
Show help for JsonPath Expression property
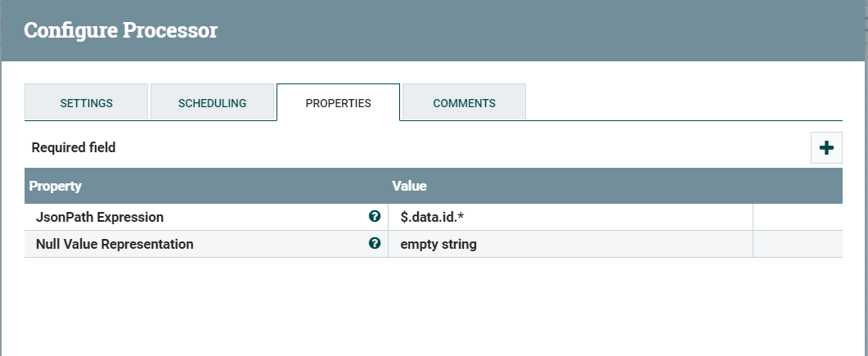pos(375,217)
